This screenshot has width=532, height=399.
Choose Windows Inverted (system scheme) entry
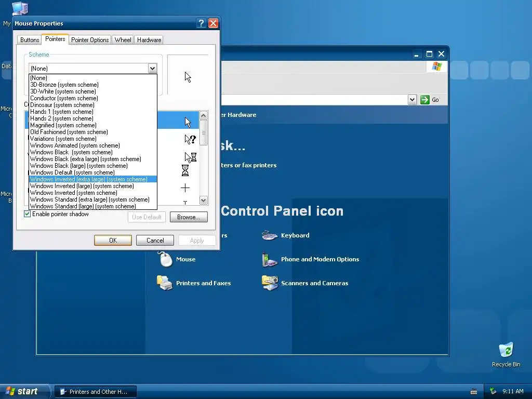pyautogui.click(x=93, y=193)
